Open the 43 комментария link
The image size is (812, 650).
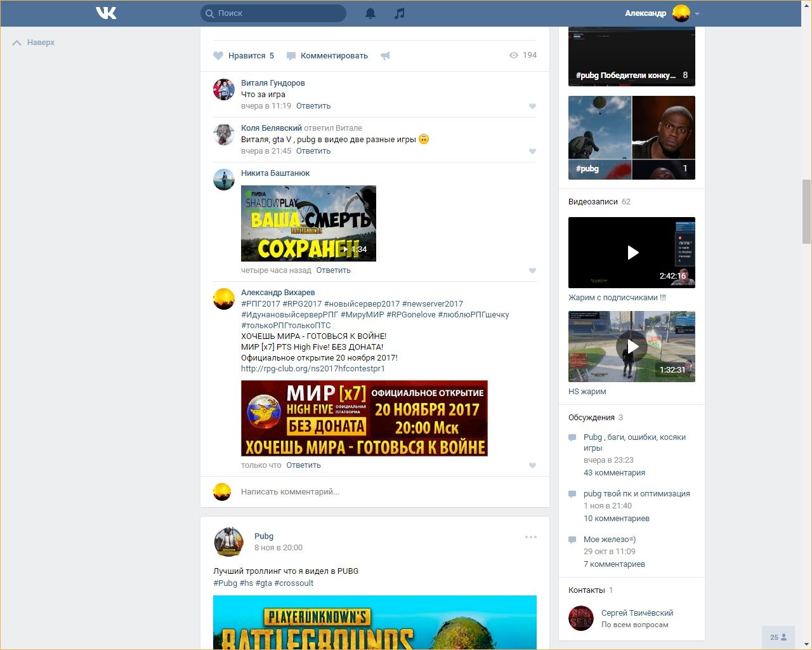614,473
